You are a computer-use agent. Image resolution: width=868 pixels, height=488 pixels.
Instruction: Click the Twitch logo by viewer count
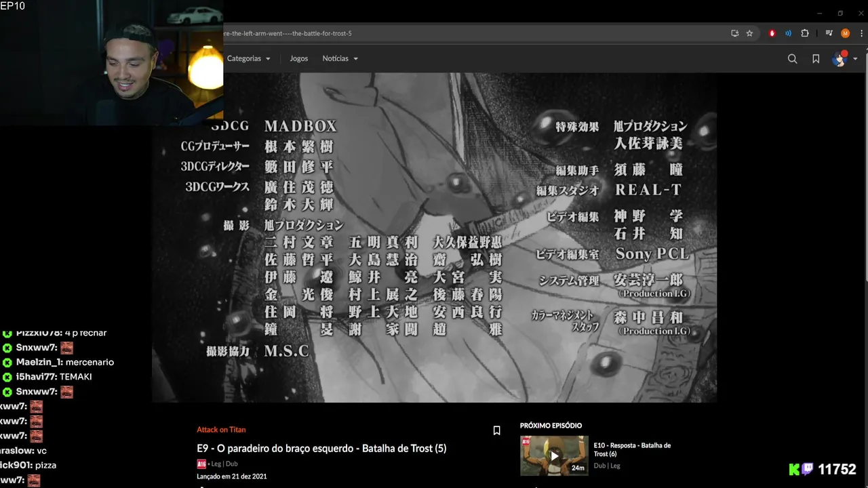tap(808, 469)
